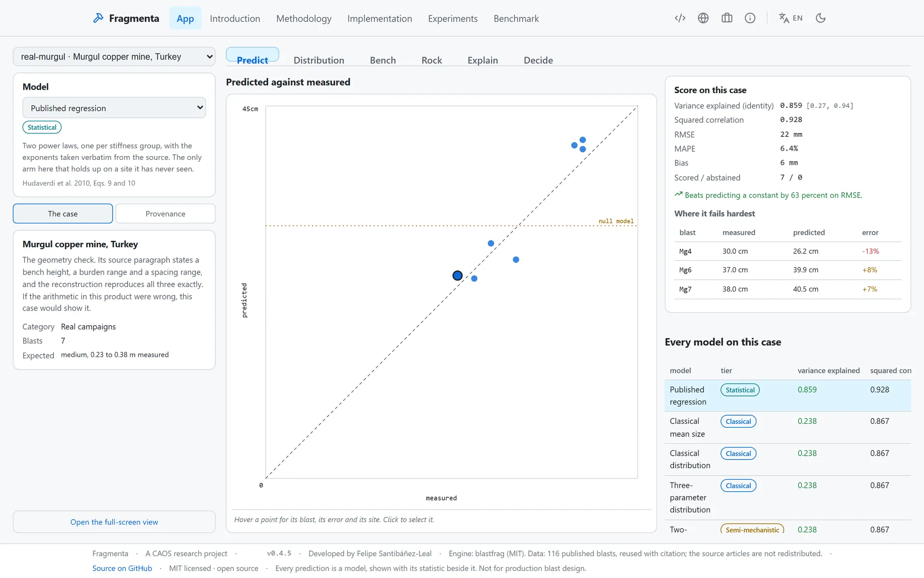Select the Classical mean size model row
Image resolution: width=924 pixels, height=578 pixels.
pyautogui.click(x=788, y=427)
